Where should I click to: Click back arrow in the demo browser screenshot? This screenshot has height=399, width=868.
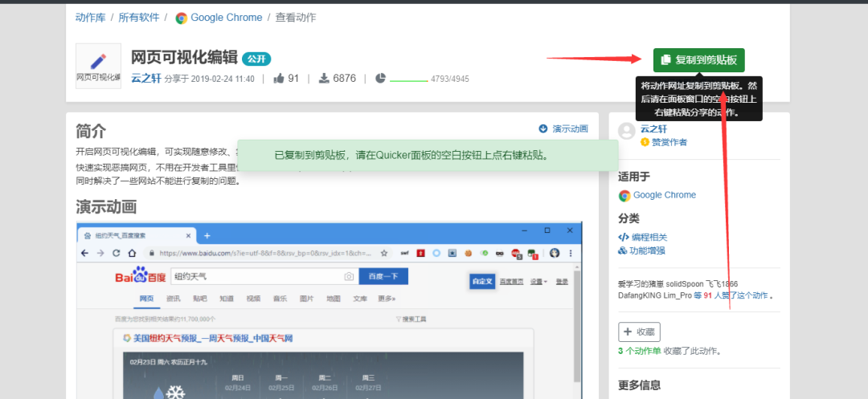pyautogui.click(x=84, y=253)
